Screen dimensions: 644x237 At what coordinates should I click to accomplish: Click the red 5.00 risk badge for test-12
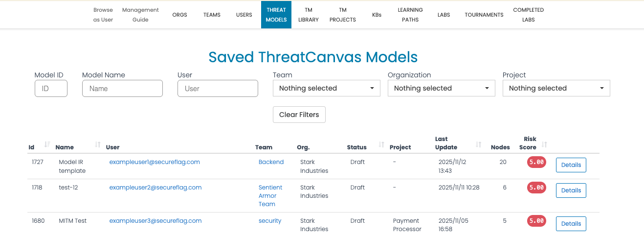536,188
